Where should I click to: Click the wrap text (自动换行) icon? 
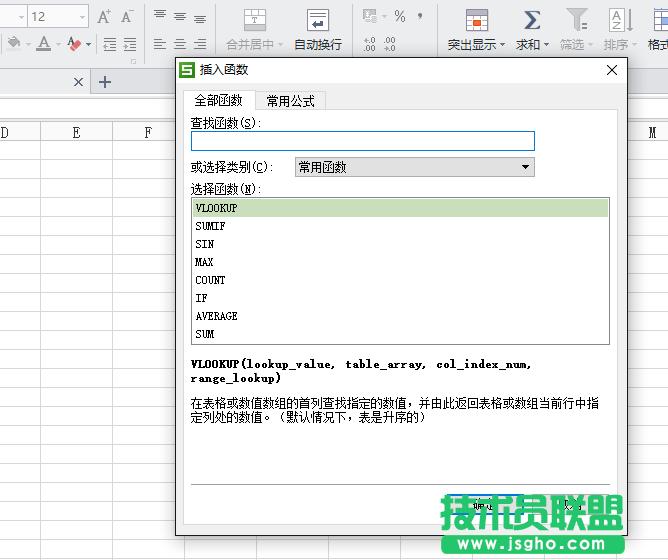[317, 20]
